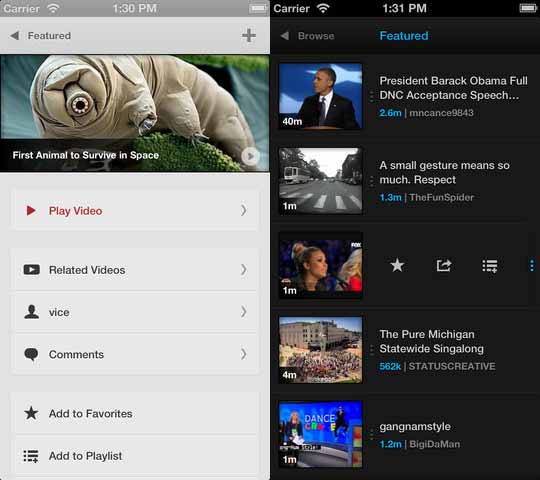
Task: Open Related Videos
Action: [x=135, y=270]
